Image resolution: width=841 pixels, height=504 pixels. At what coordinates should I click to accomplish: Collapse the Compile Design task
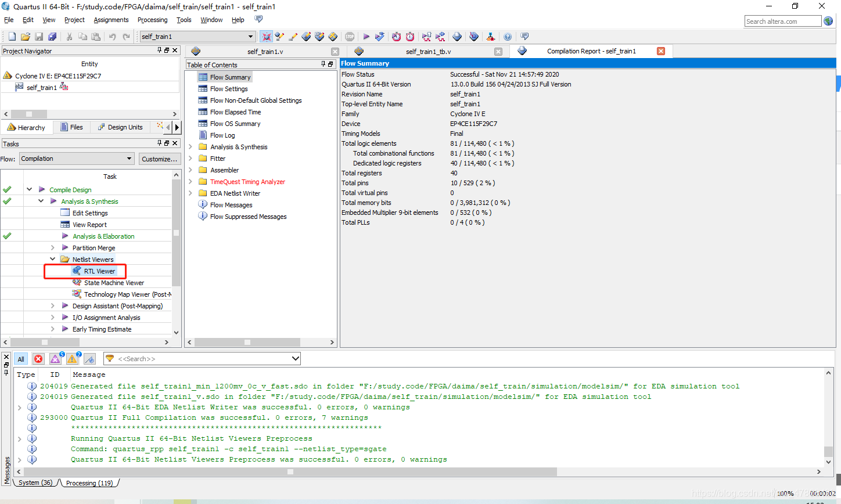[x=29, y=190]
